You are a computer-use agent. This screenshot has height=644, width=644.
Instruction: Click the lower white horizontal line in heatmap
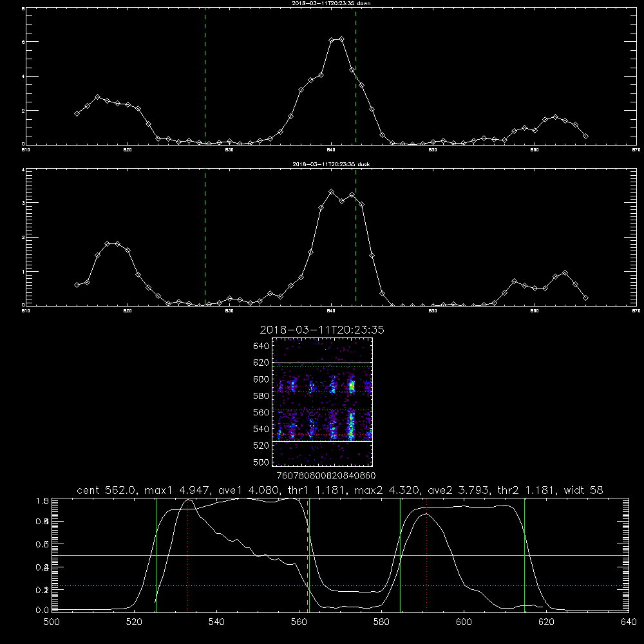322,441
